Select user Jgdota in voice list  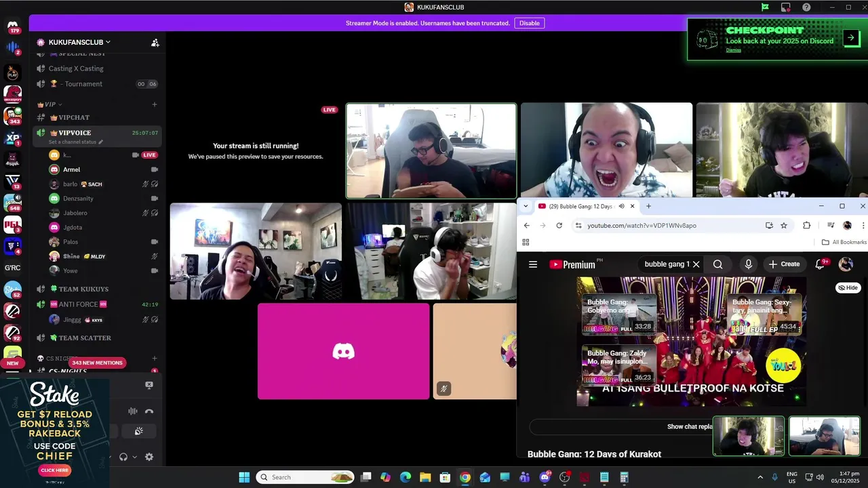pos(72,228)
